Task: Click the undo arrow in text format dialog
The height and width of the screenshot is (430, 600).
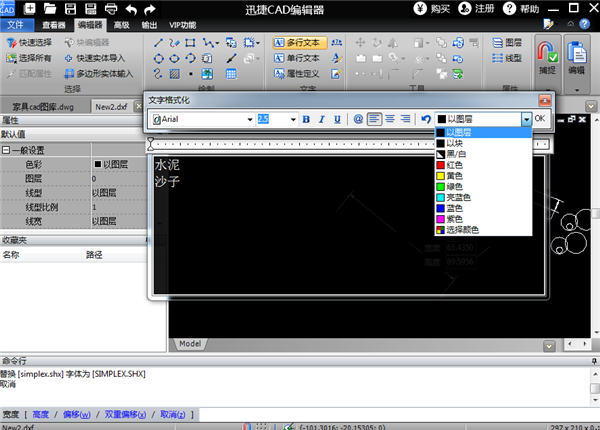Action: point(426,119)
